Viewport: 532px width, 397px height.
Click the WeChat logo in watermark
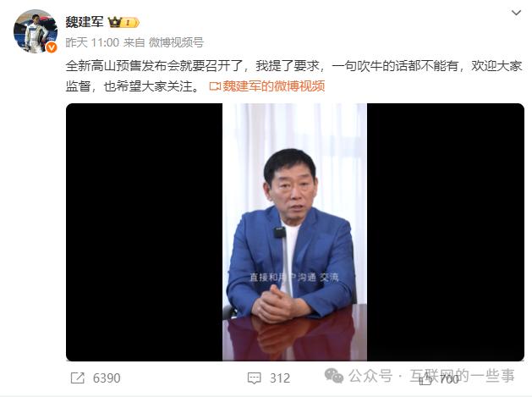click(x=334, y=376)
